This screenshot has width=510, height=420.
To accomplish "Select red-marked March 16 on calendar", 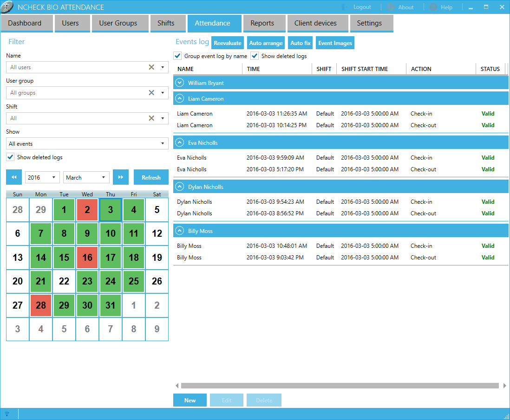I will 87,257.
